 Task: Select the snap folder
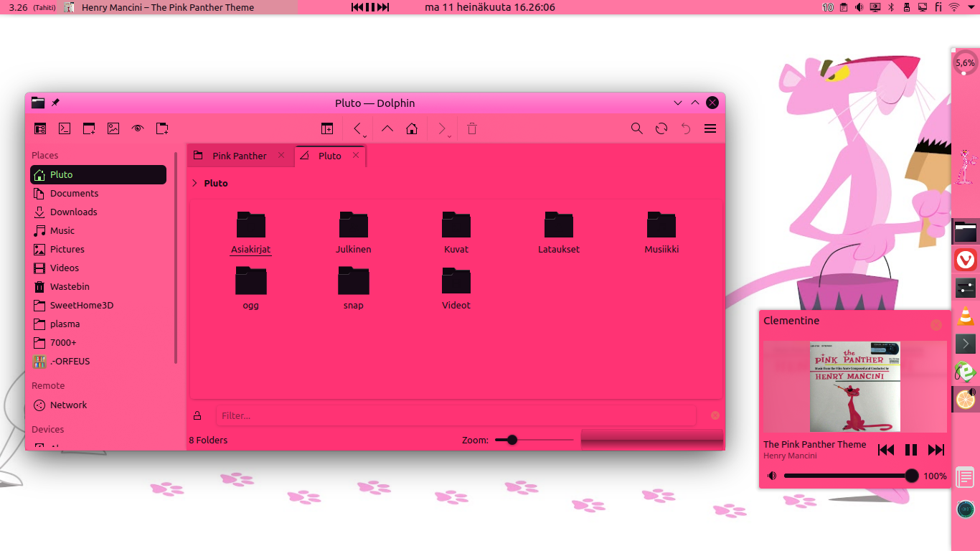[354, 288]
